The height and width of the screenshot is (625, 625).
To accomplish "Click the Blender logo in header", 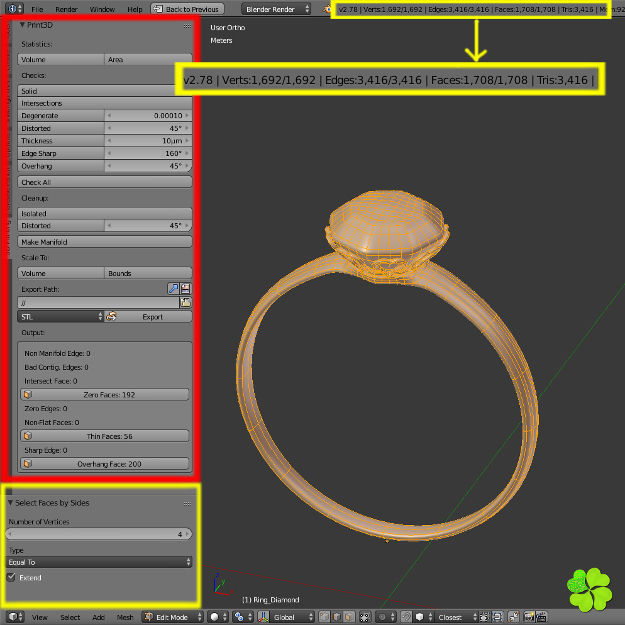I will tap(327, 9).
